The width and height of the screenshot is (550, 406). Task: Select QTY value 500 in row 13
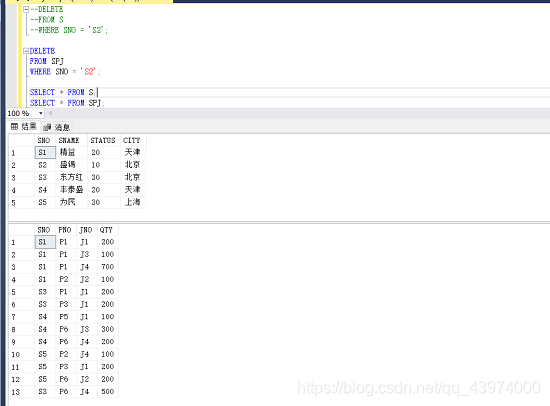pos(107,392)
